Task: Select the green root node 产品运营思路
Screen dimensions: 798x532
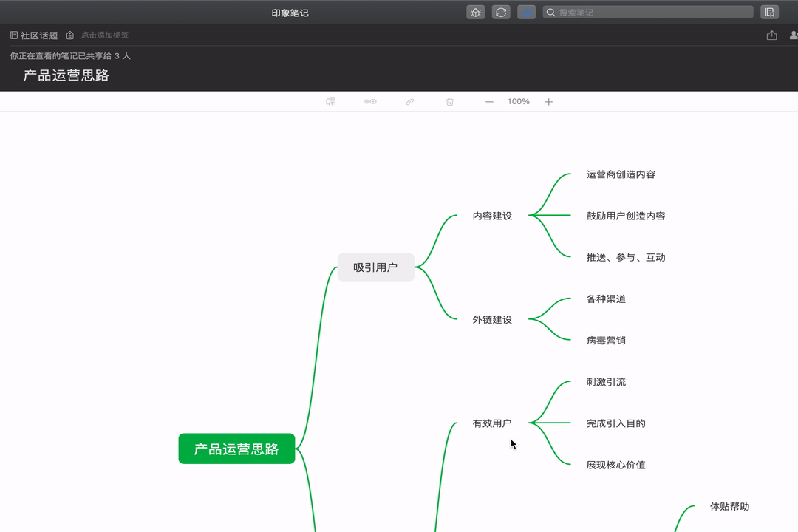Action: click(236, 449)
